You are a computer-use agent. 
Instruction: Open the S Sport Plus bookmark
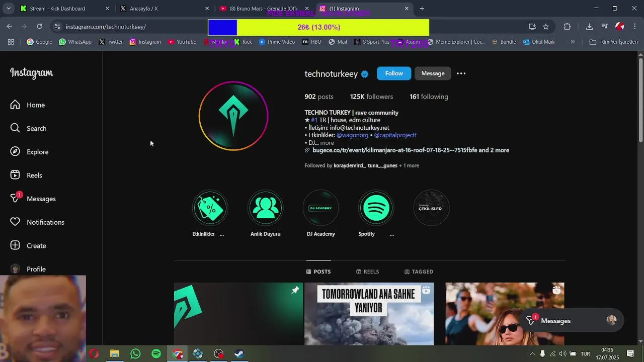372,42
